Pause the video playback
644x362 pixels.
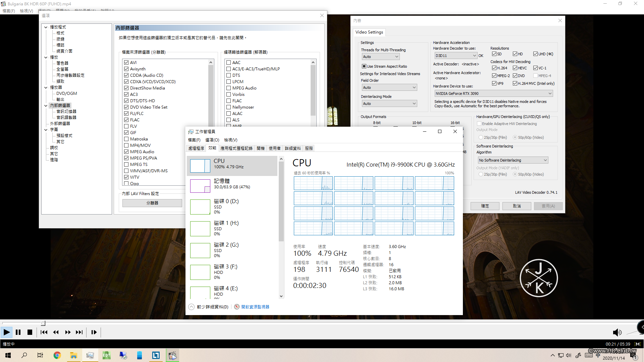pyautogui.click(x=18, y=332)
